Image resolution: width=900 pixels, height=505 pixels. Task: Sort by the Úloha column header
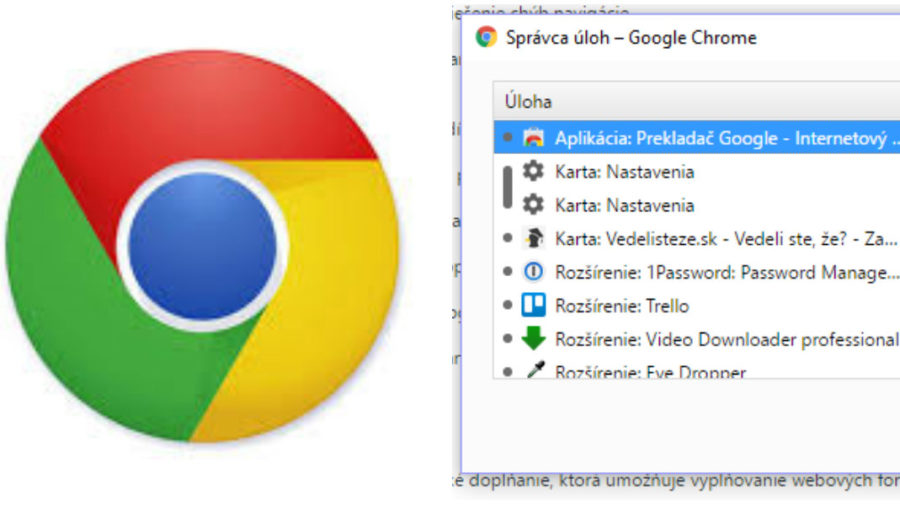pyautogui.click(x=528, y=102)
